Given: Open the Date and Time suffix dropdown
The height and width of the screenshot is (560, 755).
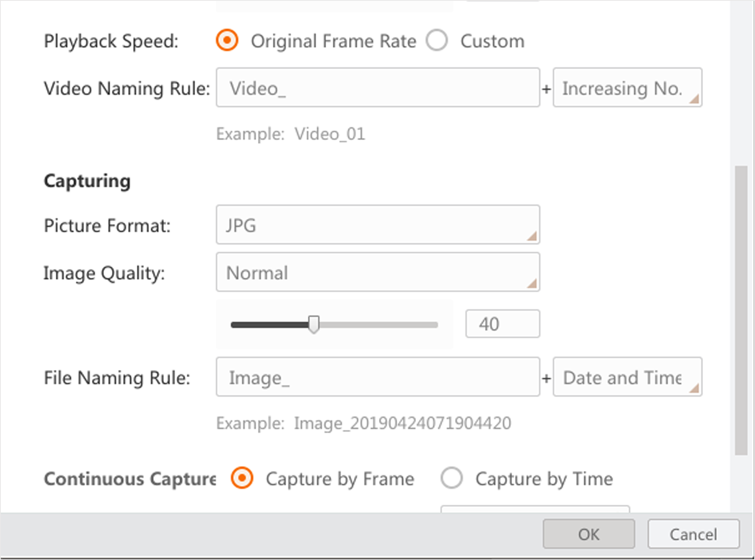Looking at the screenshot, I should coord(627,377).
